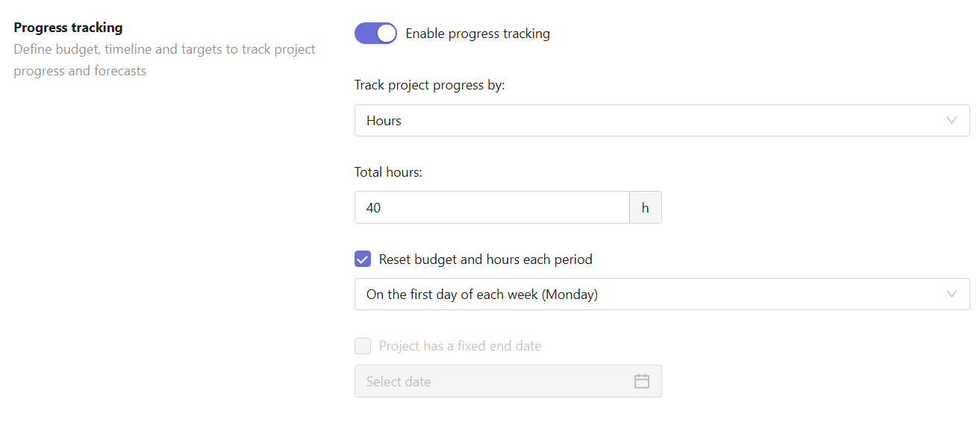The height and width of the screenshot is (425, 980).
Task: Click the Progress tracking section heading
Action: (68, 28)
